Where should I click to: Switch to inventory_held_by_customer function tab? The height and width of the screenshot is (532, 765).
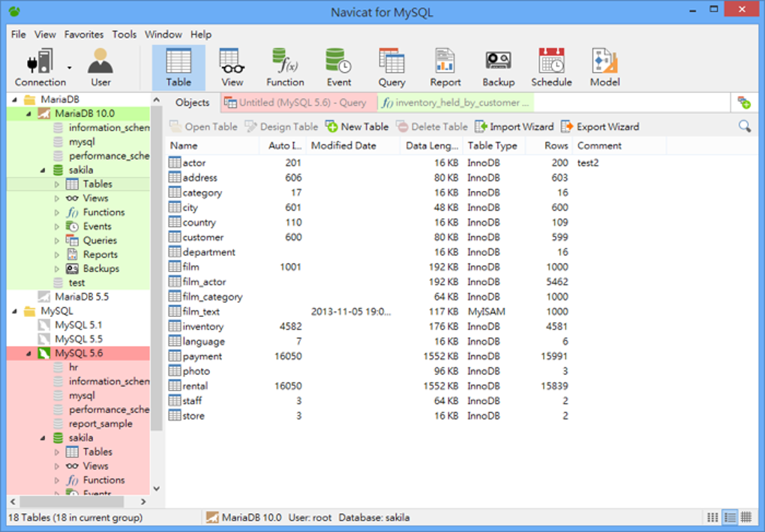pyautogui.click(x=455, y=103)
